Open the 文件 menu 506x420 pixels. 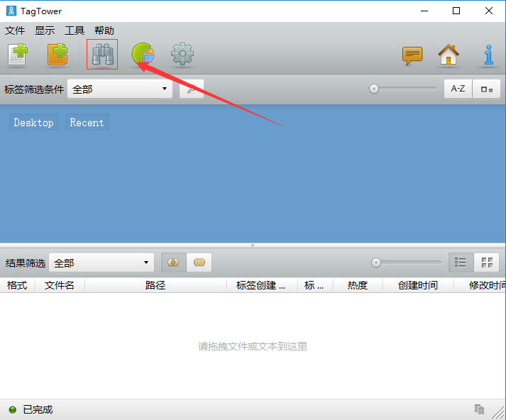pos(15,31)
